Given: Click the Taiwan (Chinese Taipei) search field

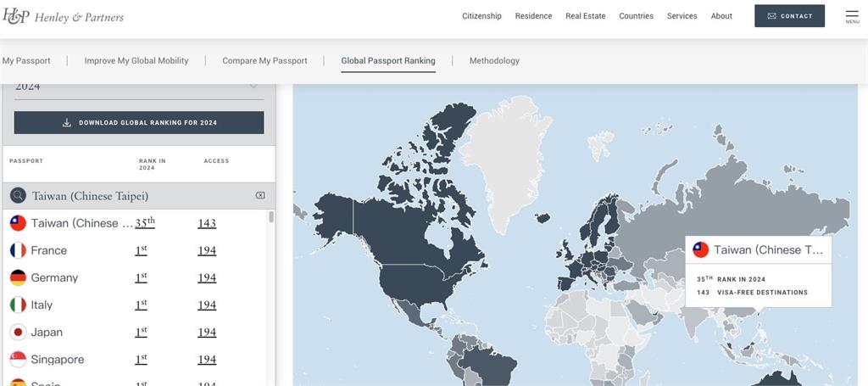Looking at the screenshot, I should pyautogui.click(x=139, y=195).
